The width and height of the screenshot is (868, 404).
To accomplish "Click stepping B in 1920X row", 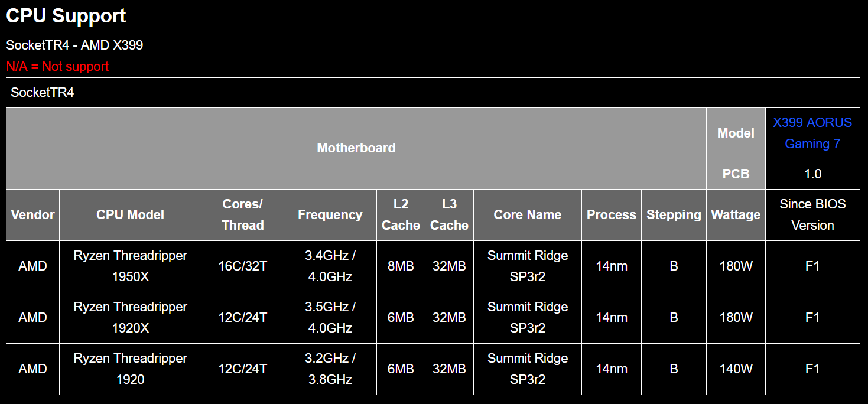I will (x=674, y=318).
